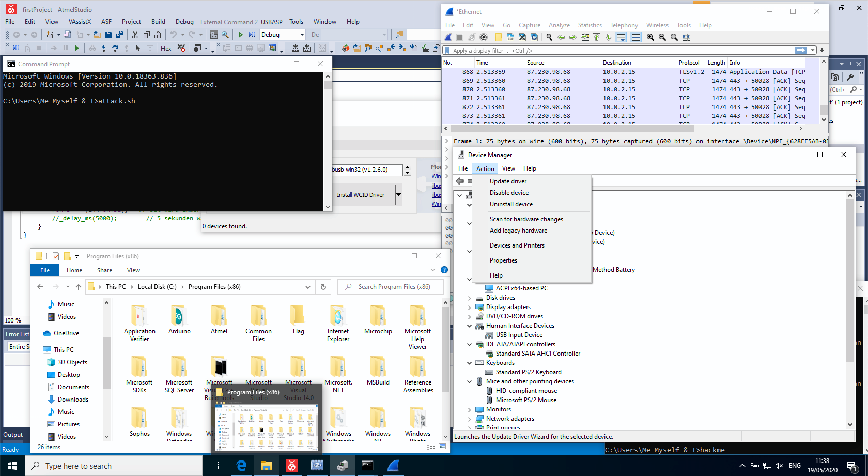The height and width of the screenshot is (476, 868).
Task: Click Step Over in Atmel Studio debug toolbar
Action: [115, 48]
